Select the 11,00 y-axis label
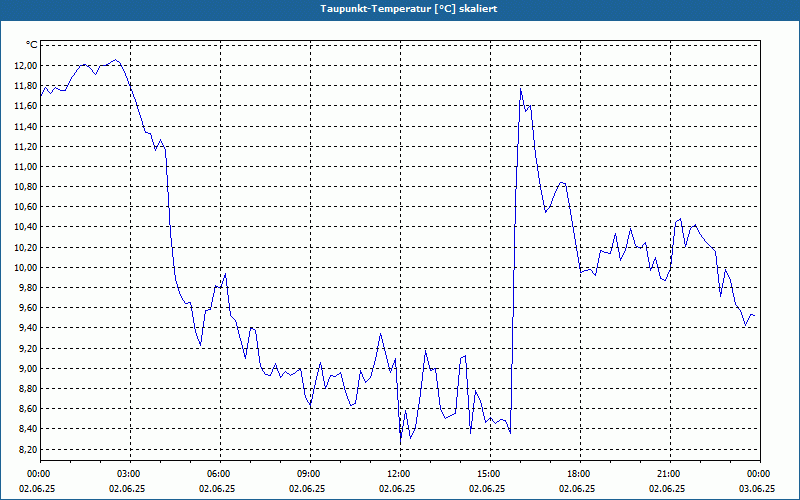Image resolution: width=800 pixels, height=500 pixels. [x=26, y=167]
